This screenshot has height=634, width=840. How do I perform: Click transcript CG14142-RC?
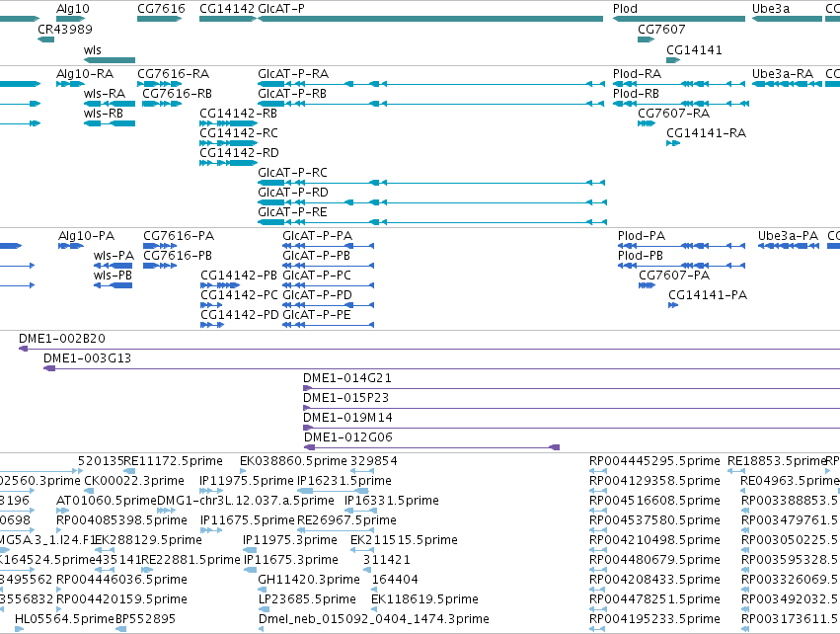pos(239,133)
